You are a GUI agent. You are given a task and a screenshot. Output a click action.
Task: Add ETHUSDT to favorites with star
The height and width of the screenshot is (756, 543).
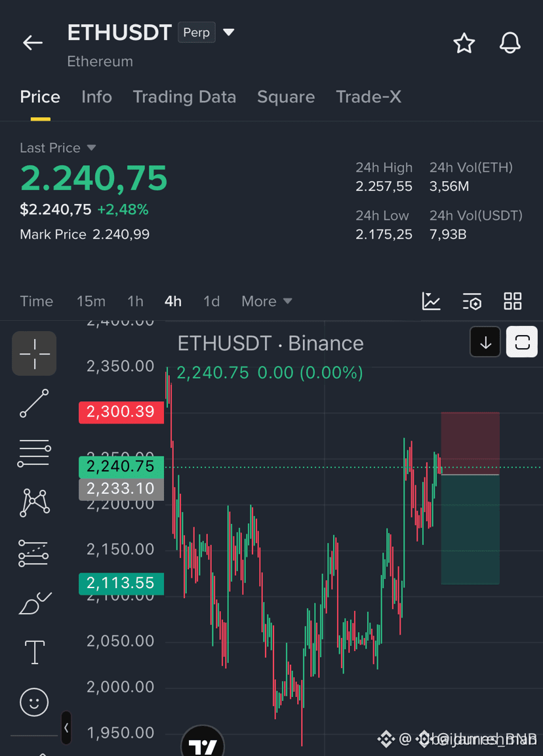tap(464, 43)
